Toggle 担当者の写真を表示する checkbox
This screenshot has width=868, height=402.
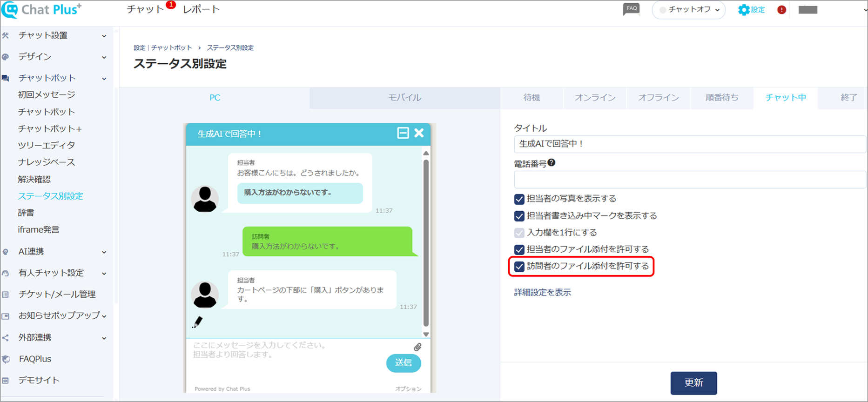click(519, 199)
